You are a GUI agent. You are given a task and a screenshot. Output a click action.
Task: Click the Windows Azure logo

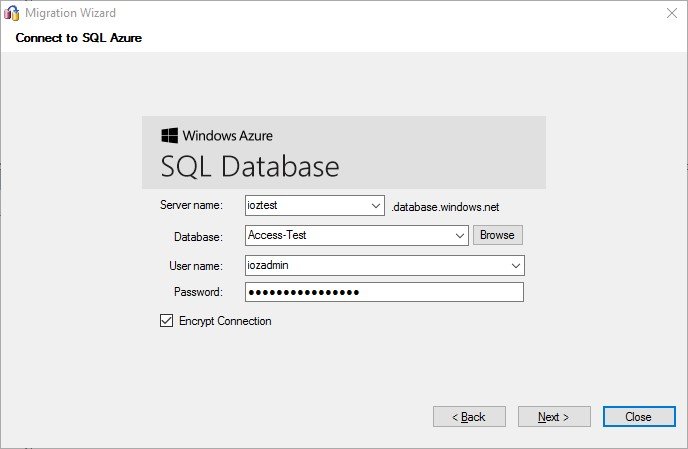(169, 136)
